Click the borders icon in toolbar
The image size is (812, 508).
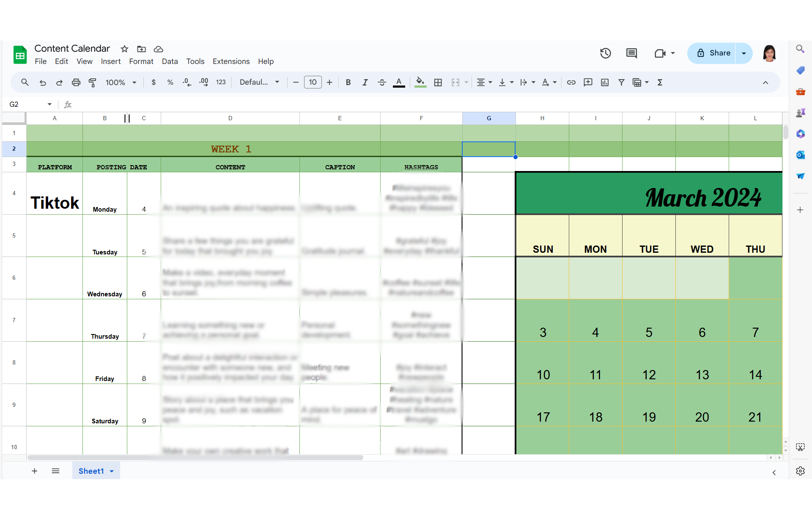(x=438, y=83)
